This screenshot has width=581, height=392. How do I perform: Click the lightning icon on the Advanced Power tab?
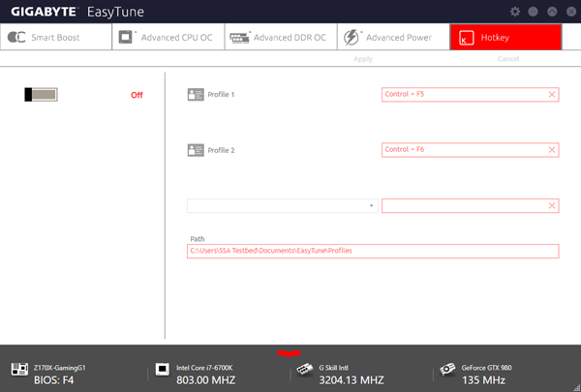tap(351, 38)
